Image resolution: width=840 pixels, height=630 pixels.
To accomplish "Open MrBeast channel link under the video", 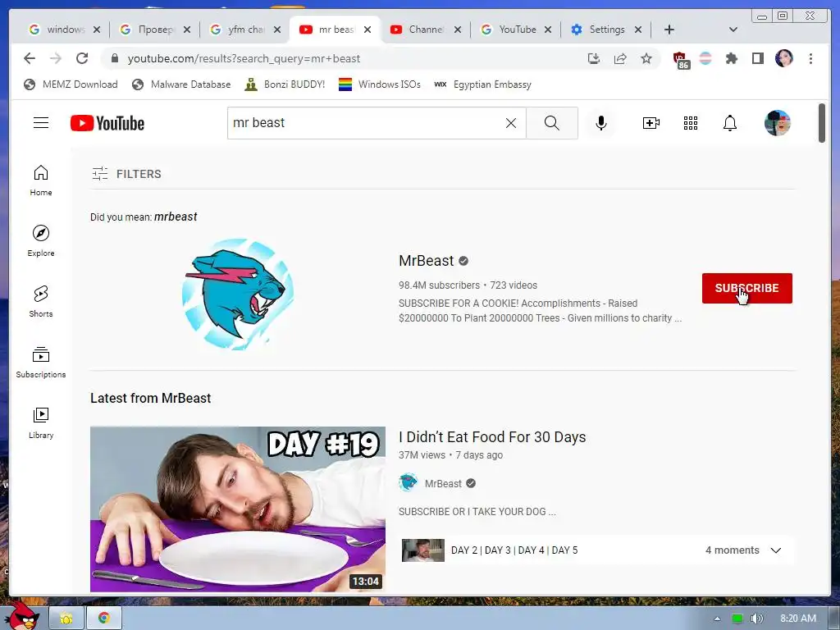I will pos(443,483).
